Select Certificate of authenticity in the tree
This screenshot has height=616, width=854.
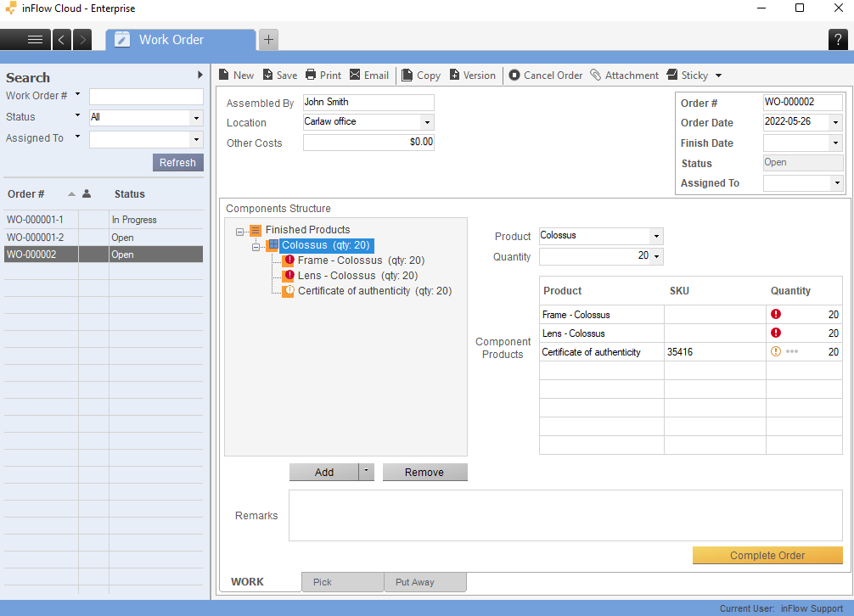374,290
